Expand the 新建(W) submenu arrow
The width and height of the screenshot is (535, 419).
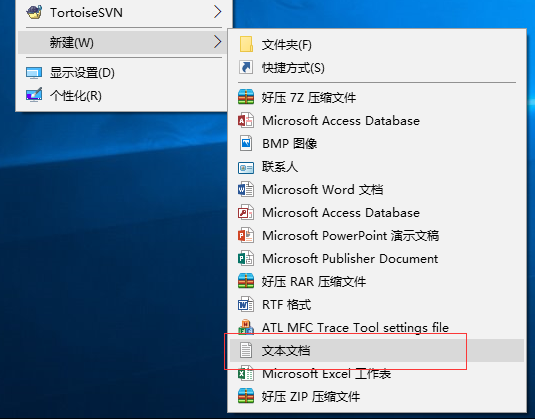[218, 42]
